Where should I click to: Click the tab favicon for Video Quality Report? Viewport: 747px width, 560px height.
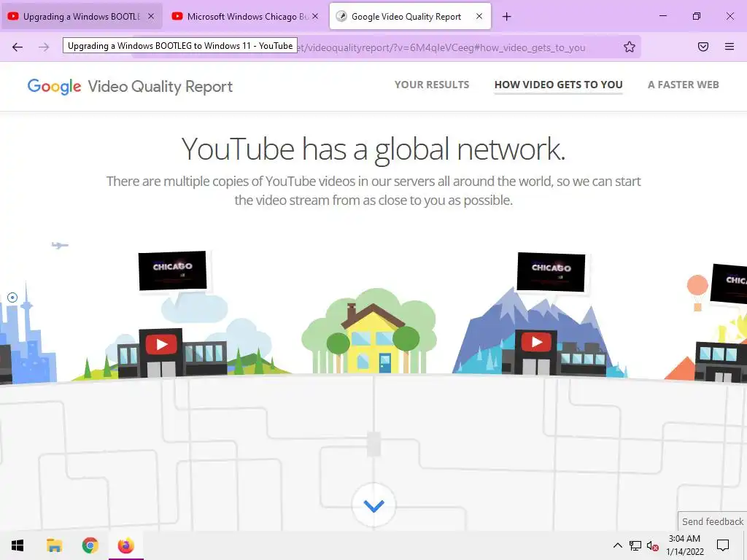pyautogui.click(x=341, y=16)
